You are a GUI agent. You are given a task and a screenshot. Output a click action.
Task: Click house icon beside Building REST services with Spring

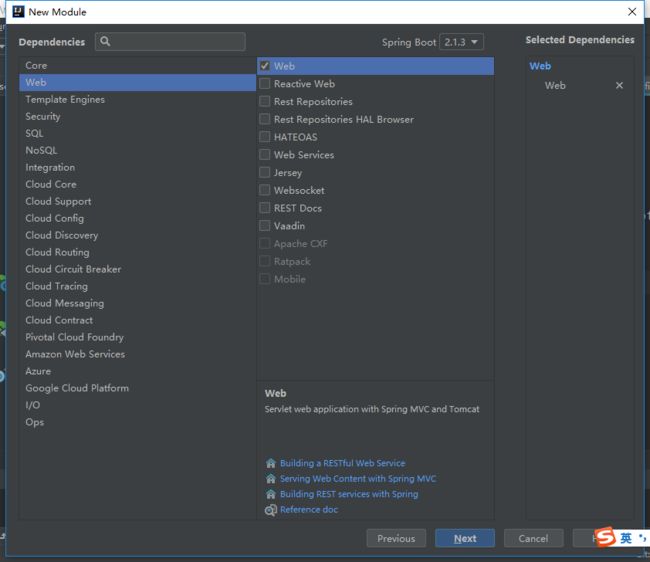point(271,494)
